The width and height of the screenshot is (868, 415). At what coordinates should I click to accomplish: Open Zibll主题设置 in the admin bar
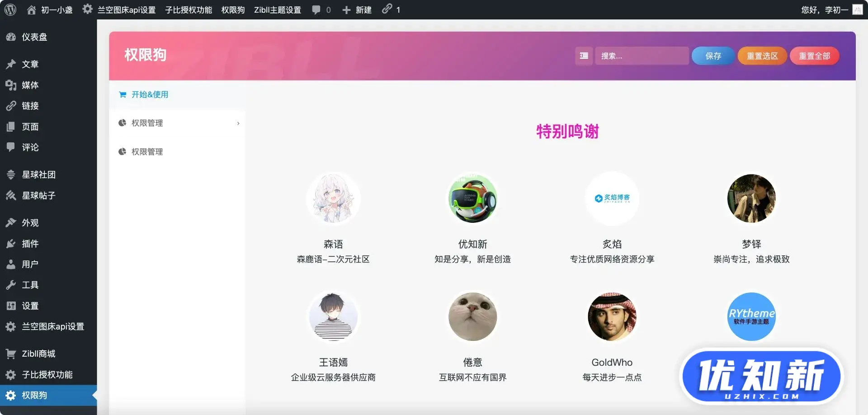[x=278, y=9]
